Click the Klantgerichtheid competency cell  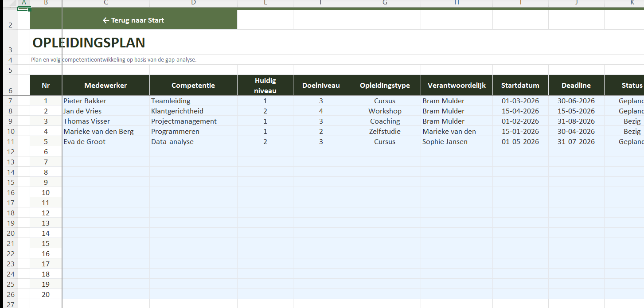click(193, 111)
